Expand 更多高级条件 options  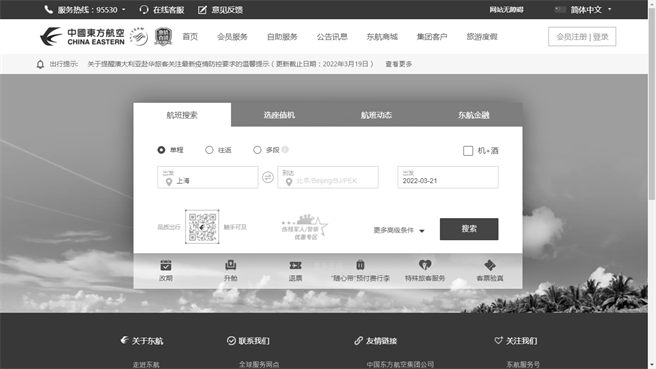click(399, 230)
